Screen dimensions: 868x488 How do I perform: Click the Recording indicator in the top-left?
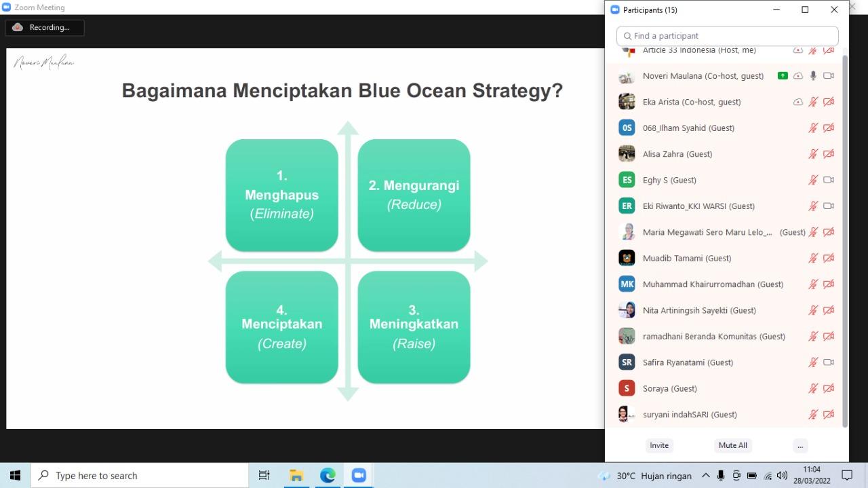(x=44, y=28)
